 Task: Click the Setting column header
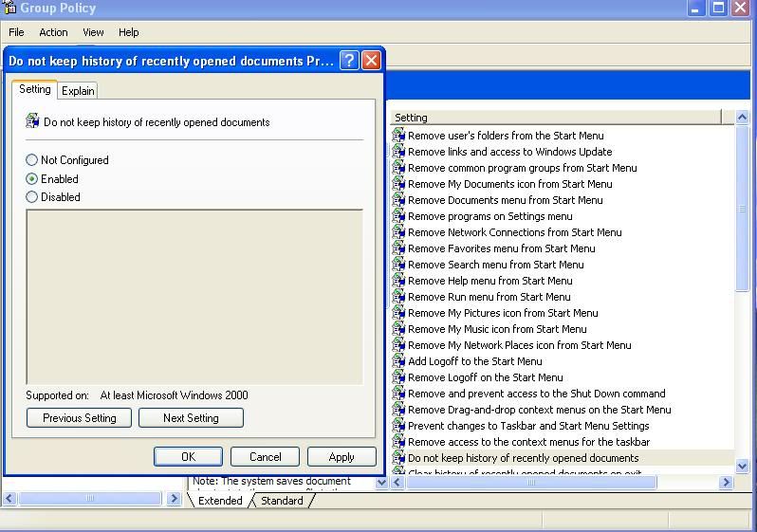(555, 118)
